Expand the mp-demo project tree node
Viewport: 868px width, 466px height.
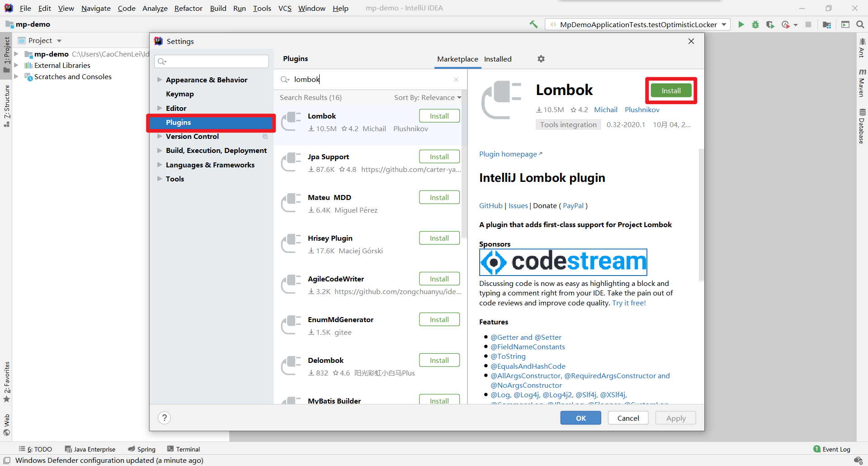16,54
